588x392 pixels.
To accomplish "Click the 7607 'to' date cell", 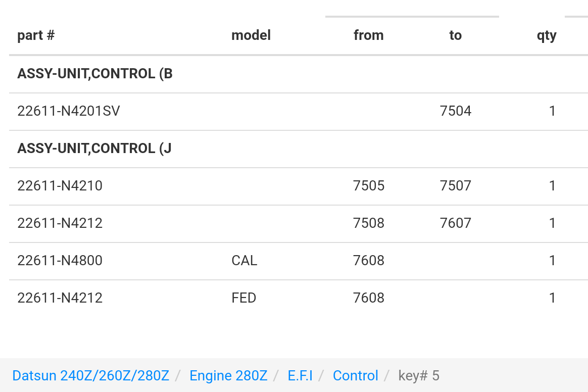I will tap(456, 223).
